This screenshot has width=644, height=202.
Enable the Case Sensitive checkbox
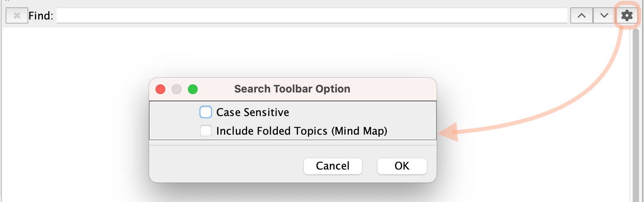206,112
